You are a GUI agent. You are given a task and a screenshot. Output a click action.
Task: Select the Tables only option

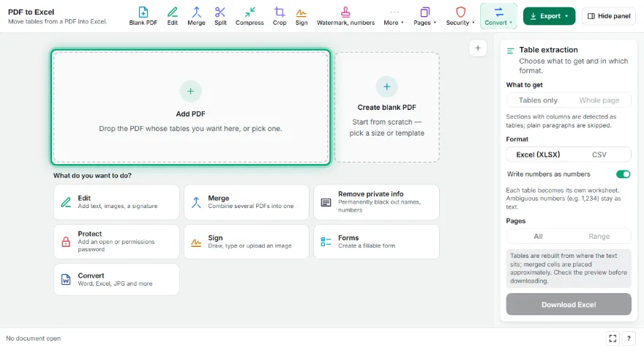click(x=538, y=100)
